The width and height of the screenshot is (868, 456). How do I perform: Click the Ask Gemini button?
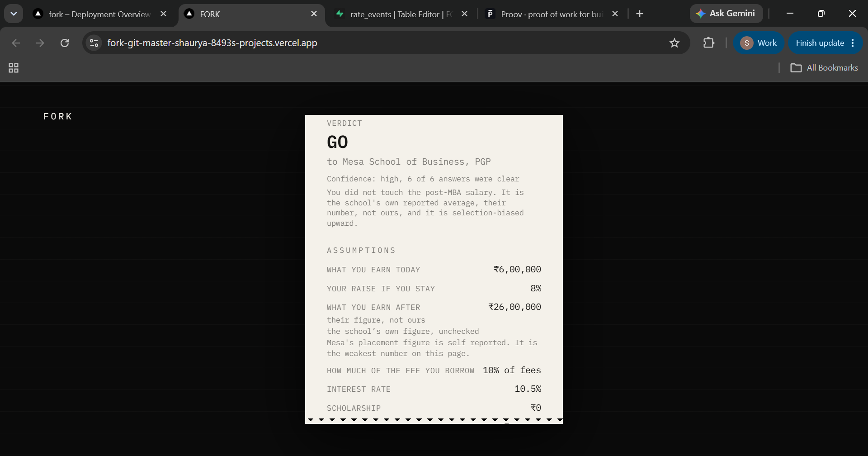(726, 14)
